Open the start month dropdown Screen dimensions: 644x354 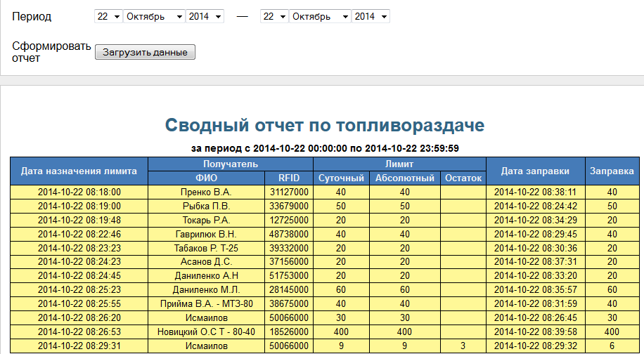click(x=153, y=16)
